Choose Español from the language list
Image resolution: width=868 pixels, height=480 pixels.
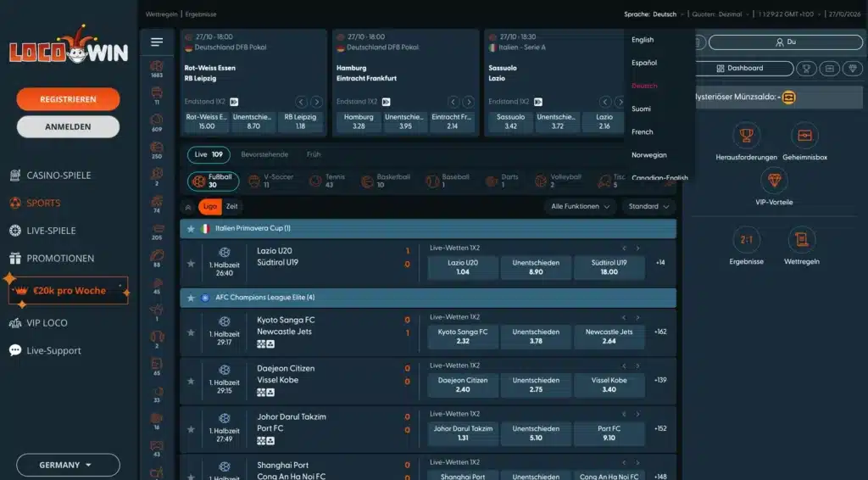[x=644, y=63]
